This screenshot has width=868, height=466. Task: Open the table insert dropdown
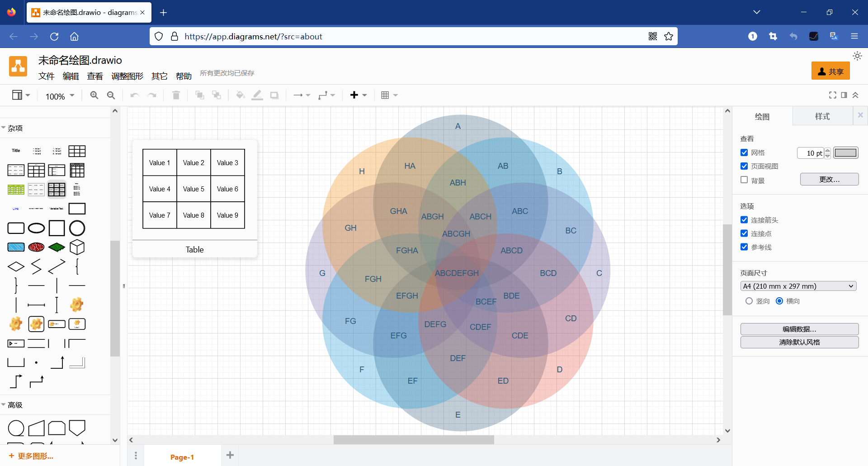tap(389, 95)
